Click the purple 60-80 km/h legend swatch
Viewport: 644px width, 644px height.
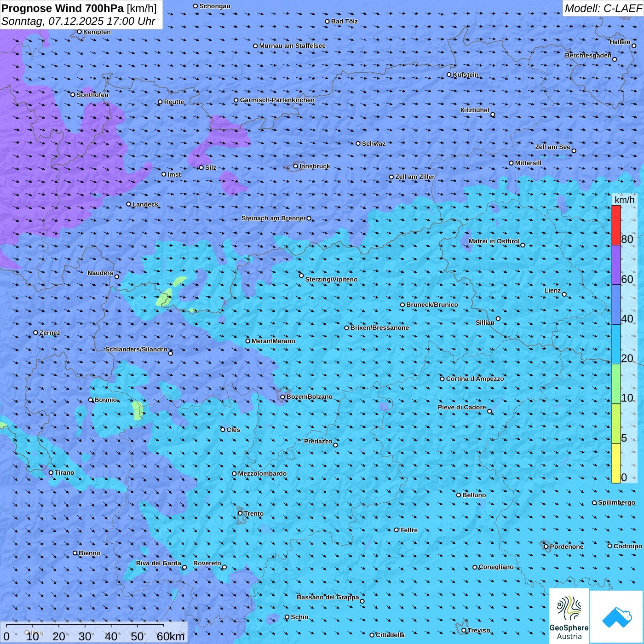pyautogui.click(x=616, y=265)
